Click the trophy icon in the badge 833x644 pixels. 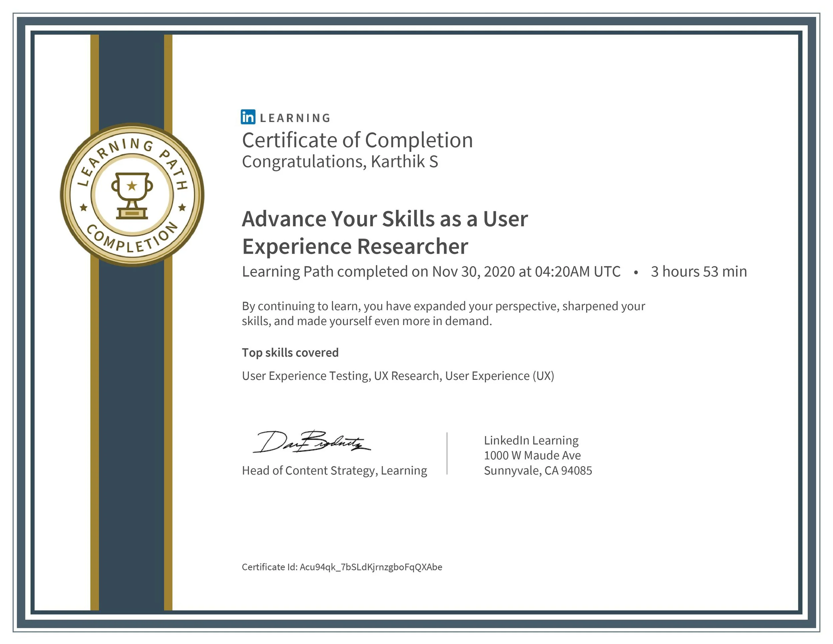click(x=132, y=196)
